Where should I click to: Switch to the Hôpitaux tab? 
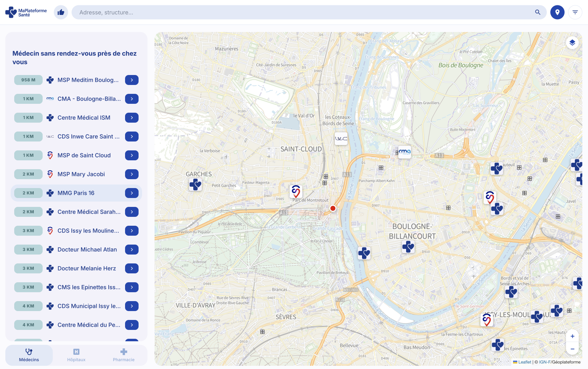[76, 355]
